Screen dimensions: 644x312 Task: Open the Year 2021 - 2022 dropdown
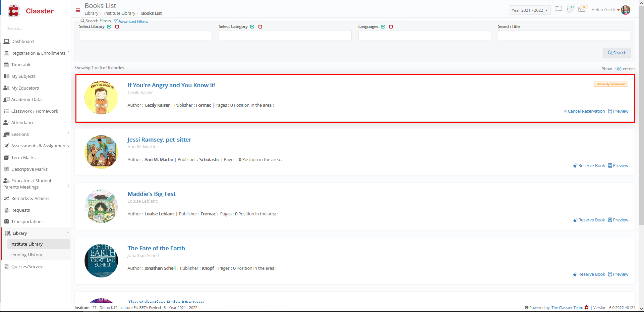pos(530,10)
